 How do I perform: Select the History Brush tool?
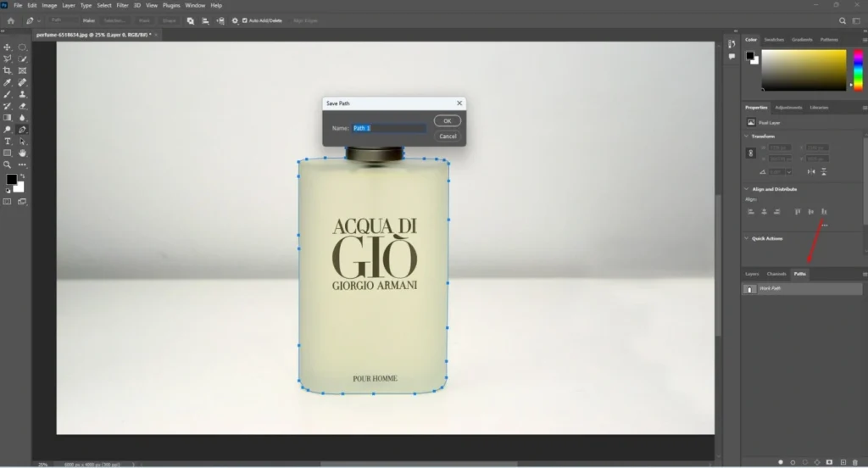click(x=7, y=106)
